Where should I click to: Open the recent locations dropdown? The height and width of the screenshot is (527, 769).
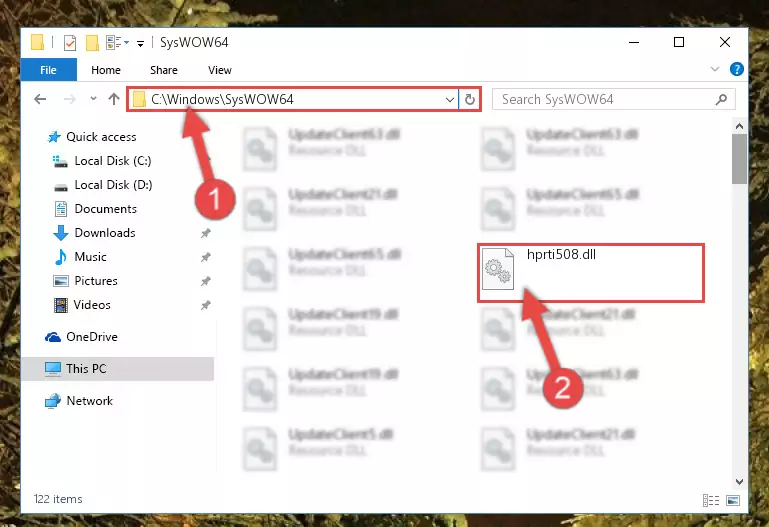pos(93,99)
